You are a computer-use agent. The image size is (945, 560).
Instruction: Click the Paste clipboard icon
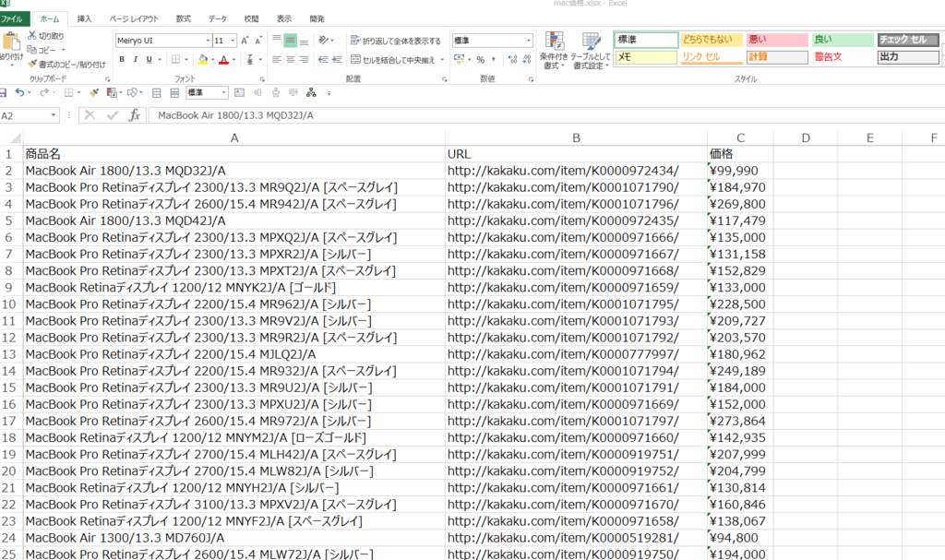10,42
